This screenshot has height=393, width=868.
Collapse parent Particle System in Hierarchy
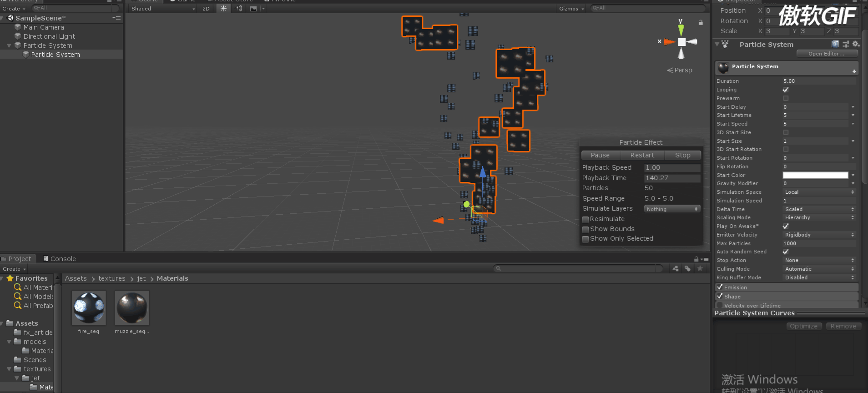click(9, 45)
